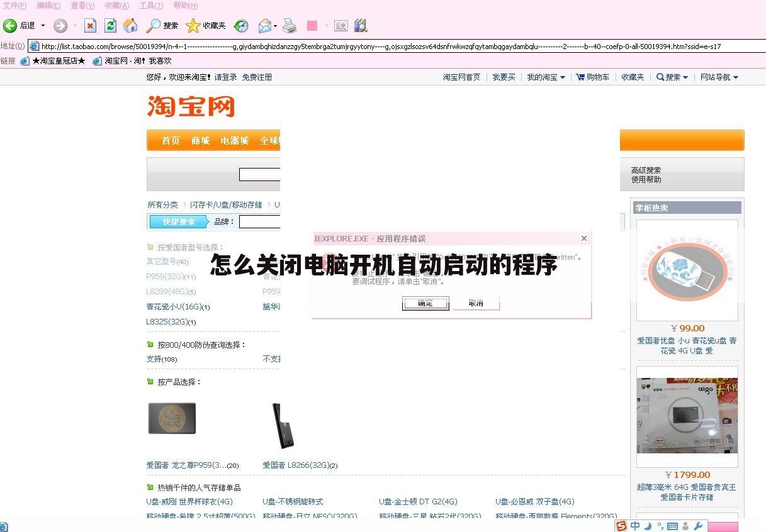Click the IE Forward arrow button

coord(60,26)
